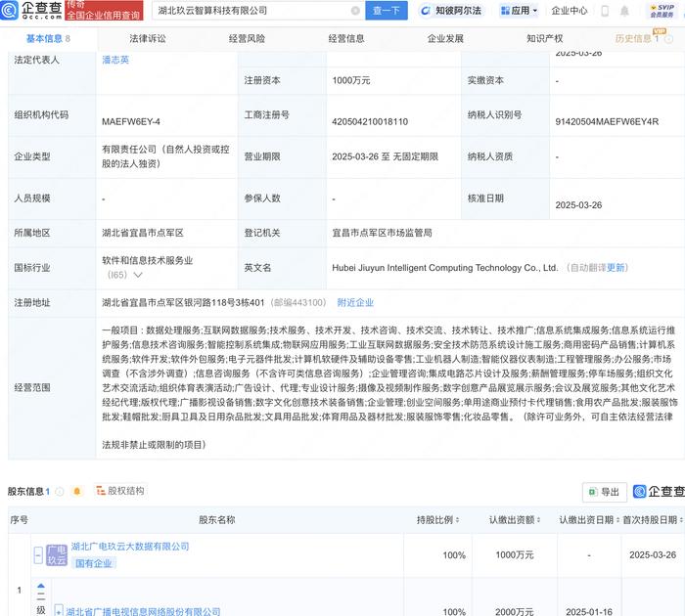
Task: Open 知彼阿尔法 assistant
Action: click(451, 11)
